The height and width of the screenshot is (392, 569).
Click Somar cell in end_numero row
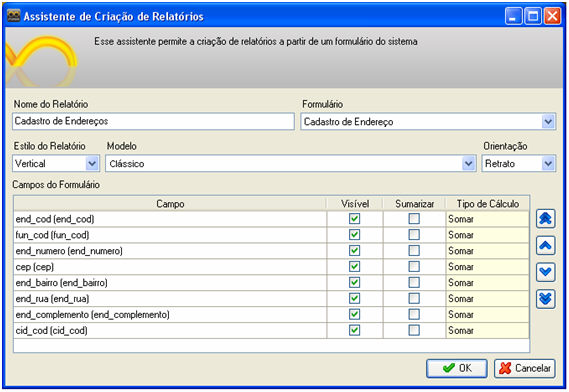click(487, 251)
